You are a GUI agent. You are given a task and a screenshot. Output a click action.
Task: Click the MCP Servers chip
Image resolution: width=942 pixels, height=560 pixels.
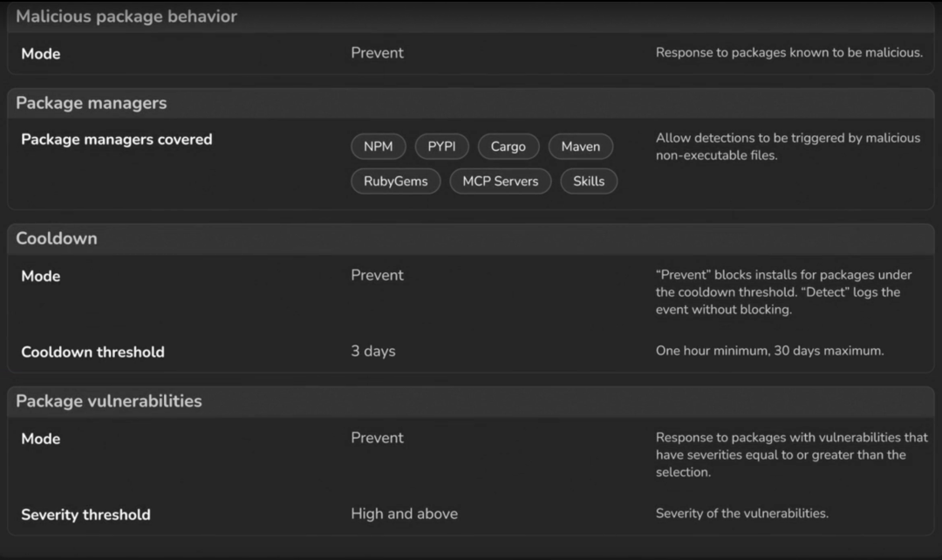point(501,181)
